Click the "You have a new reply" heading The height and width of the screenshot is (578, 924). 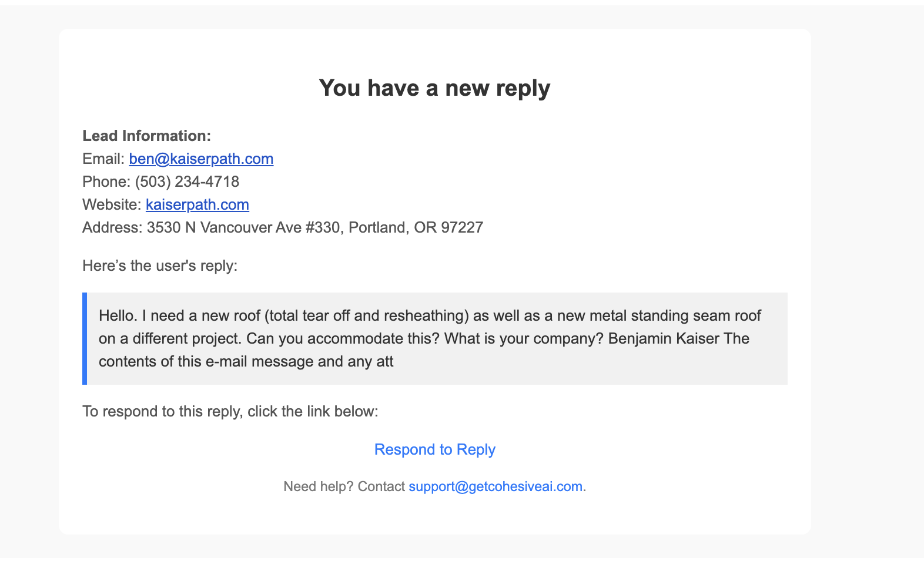click(434, 88)
